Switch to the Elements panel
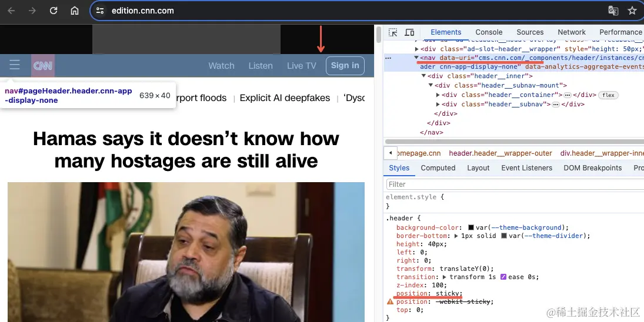 tap(446, 32)
